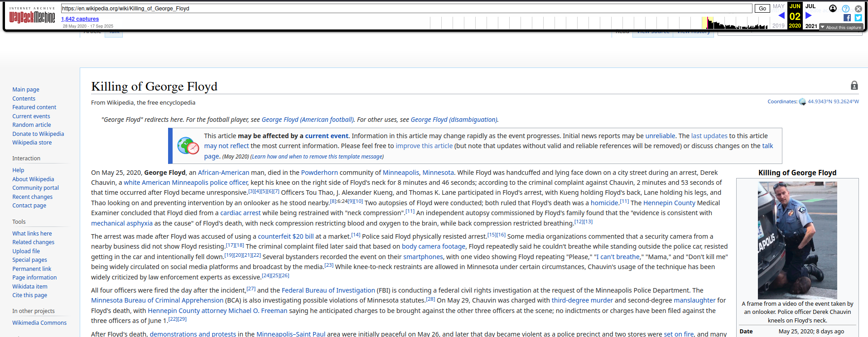Open What links here tool
The width and height of the screenshot is (868, 337).
[32, 234]
